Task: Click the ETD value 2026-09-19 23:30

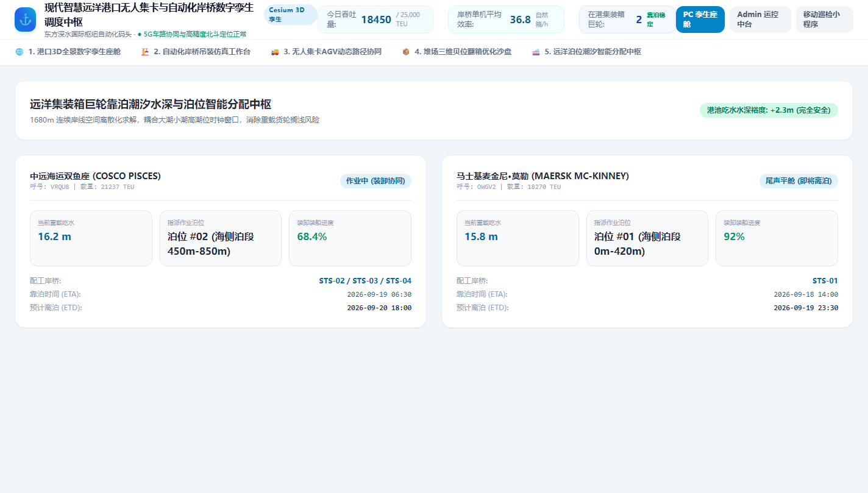Action: (x=806, y=308)
